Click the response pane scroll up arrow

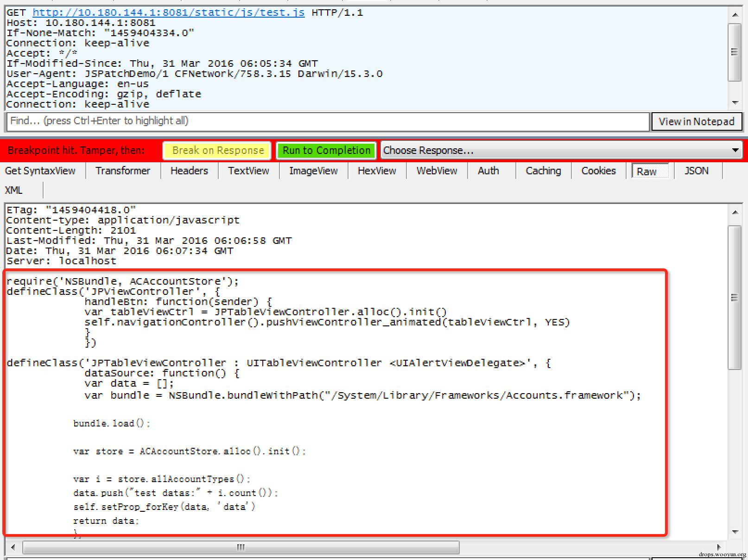tap(735, 212)
